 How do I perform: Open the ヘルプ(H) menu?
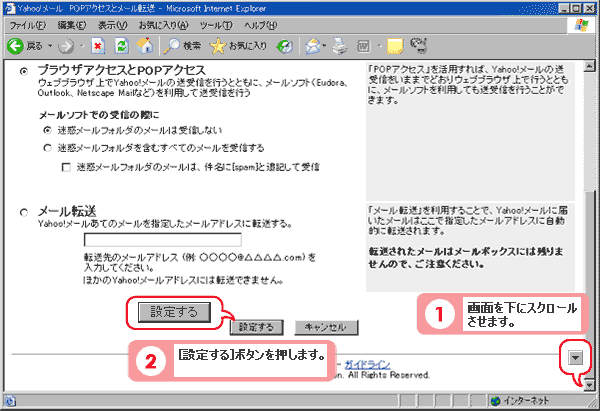pos(260,26)
